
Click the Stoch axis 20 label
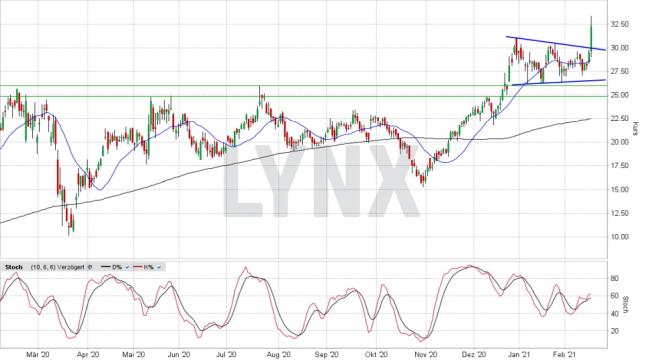614,331
